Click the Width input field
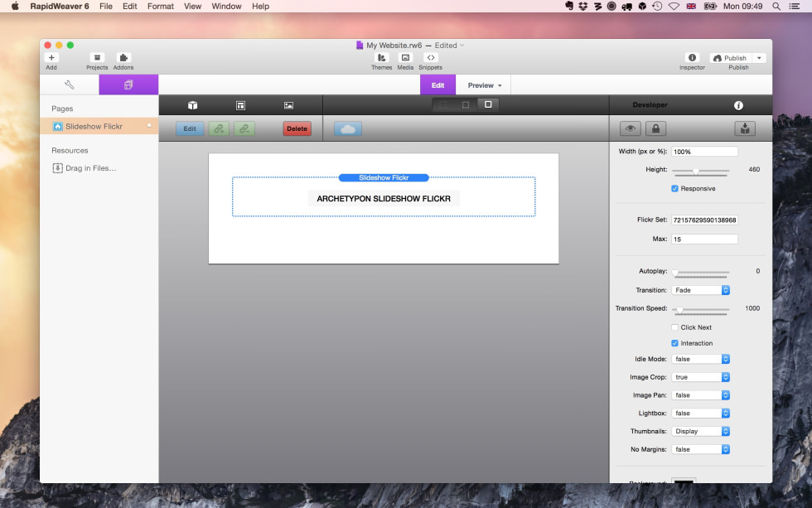Image resolution: width=812 pixels, height=508 pixels. pos(704,152)
